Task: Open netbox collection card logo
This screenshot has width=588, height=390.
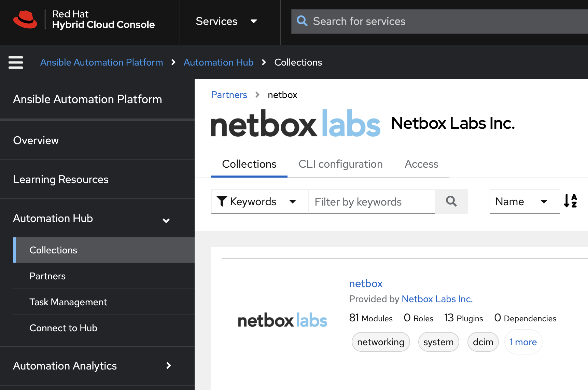Action: [x=282, y=320]
